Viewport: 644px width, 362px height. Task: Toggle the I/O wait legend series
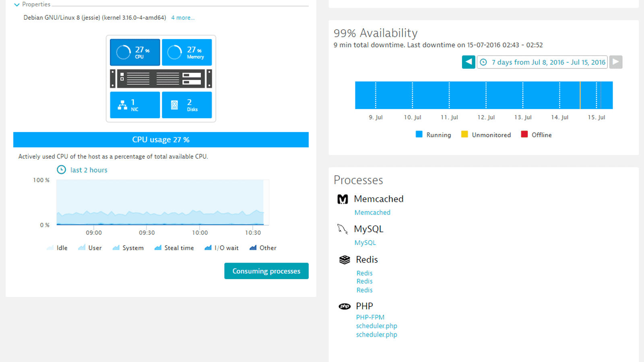click(x=221, y=248)
